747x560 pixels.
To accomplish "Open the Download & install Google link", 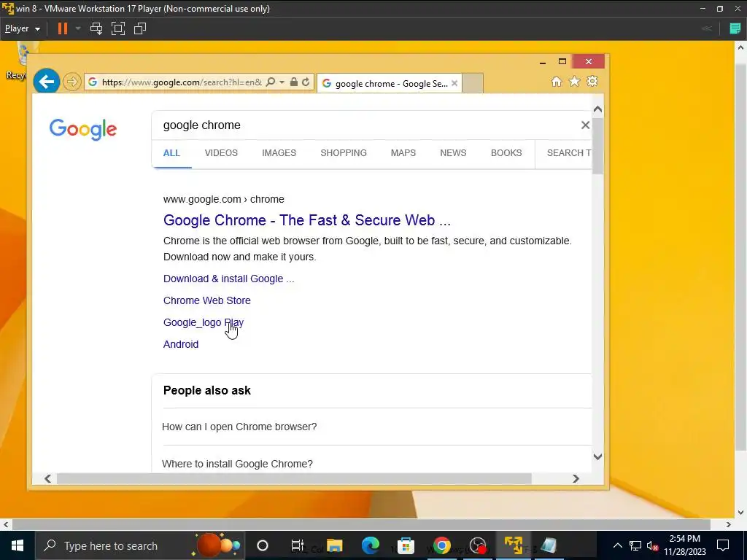I will click(x=228, y=279).
